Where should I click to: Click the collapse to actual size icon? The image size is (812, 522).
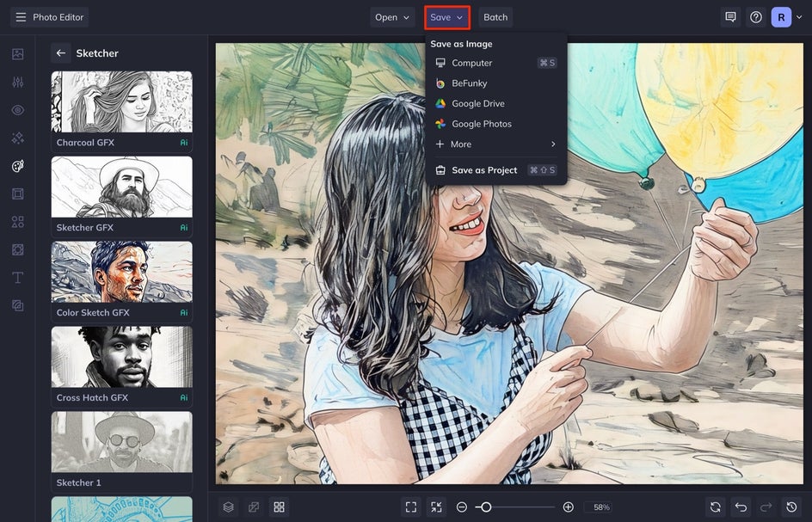437,507
